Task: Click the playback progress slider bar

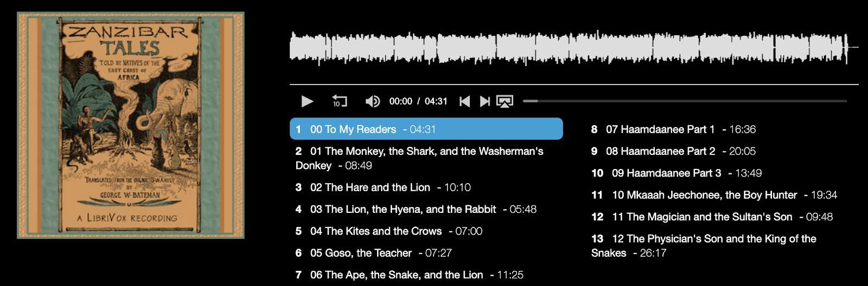Action: [685, 101]
